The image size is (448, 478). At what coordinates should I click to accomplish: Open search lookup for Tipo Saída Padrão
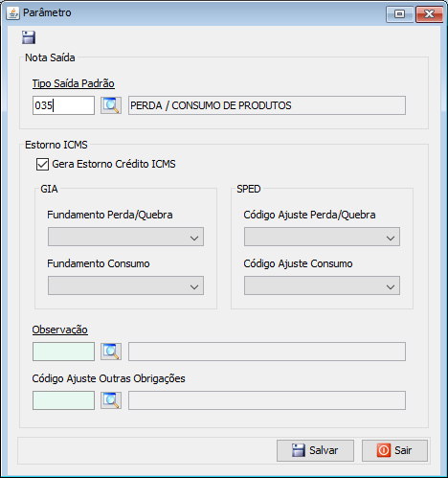coord(111,105)
